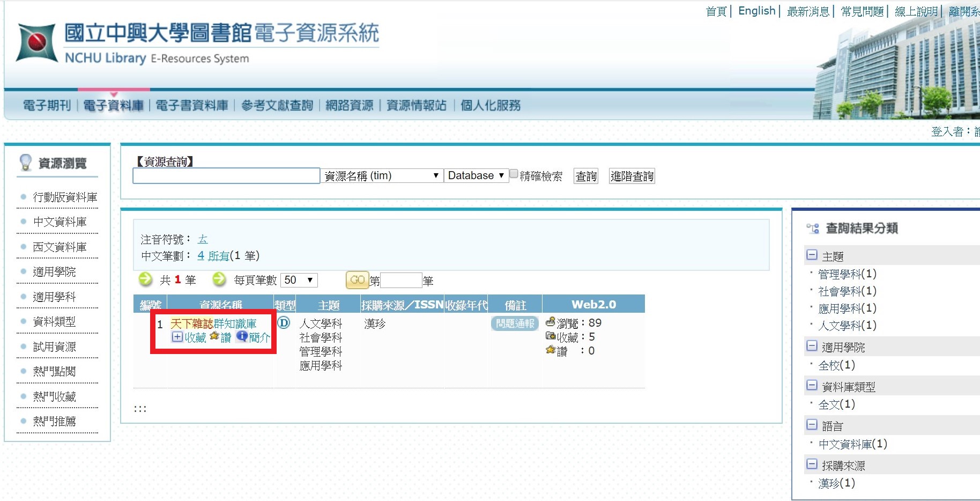The image size is (980, 501).
Task: Click the 瀏覽 count icon in the Web2.0 column
Action: pos(550,322)
